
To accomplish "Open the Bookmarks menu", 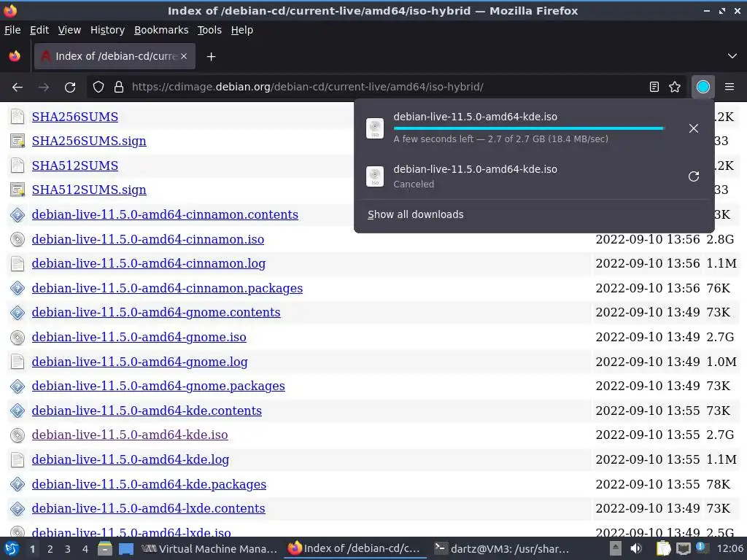I will pyautogui.click(x=161, y=30).
